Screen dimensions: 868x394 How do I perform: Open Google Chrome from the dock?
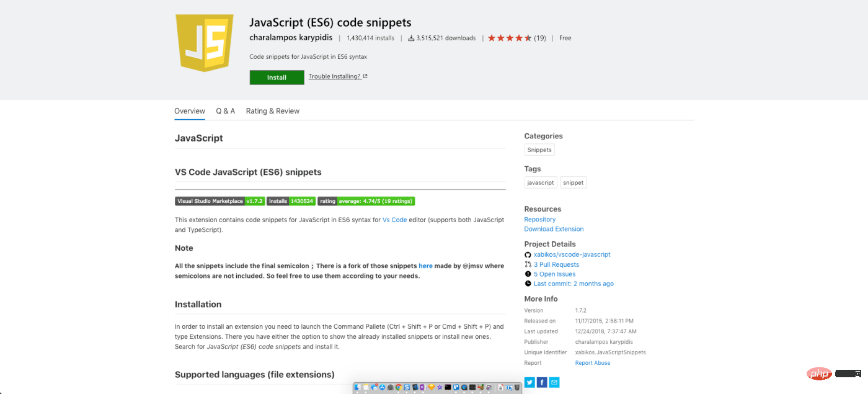399,387
